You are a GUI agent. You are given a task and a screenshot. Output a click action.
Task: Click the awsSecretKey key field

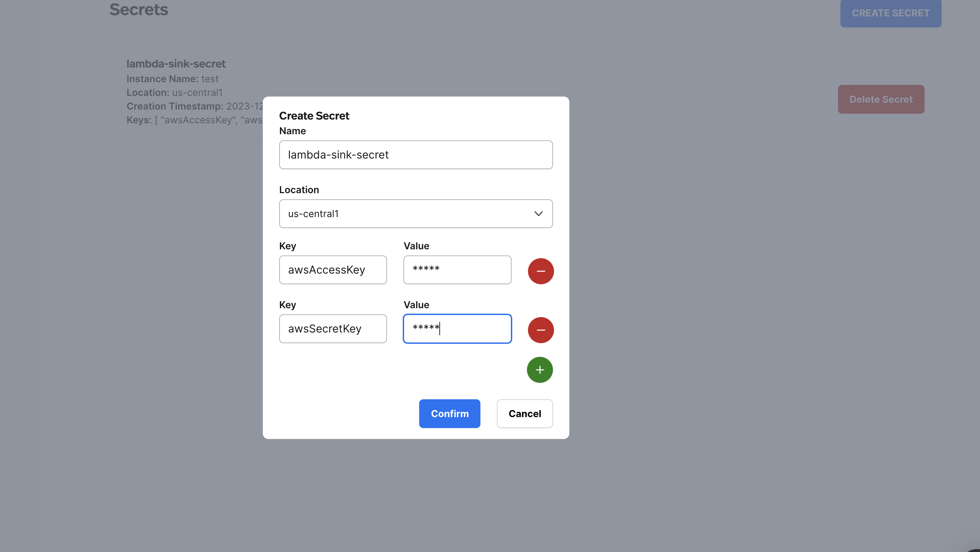333,328
